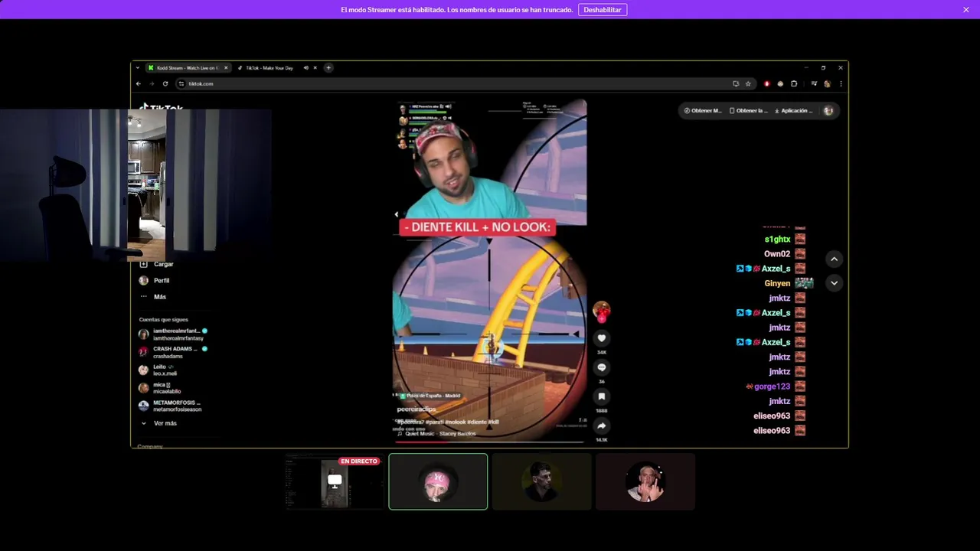Open a new browser tab
This screenshot has height=551, width=980.
coord(328,67)
